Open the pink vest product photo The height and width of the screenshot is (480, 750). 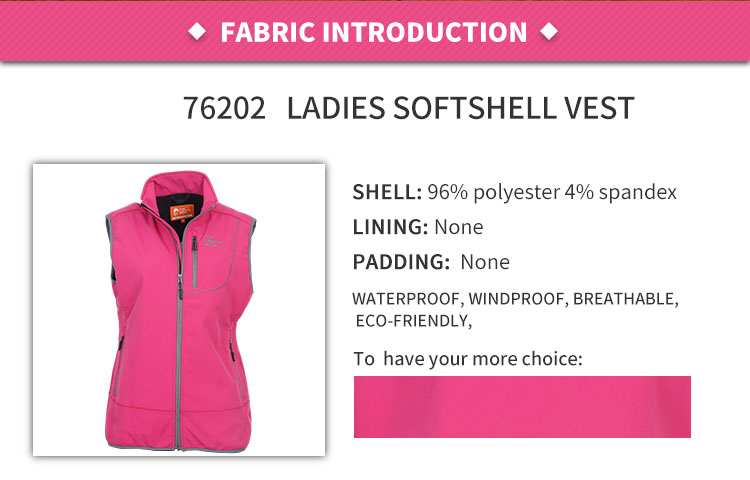point(179,310)
